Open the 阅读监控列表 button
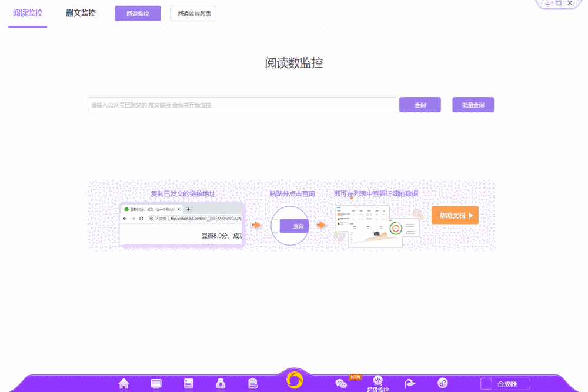Screen dimensions: 588x392 point(193,12)
